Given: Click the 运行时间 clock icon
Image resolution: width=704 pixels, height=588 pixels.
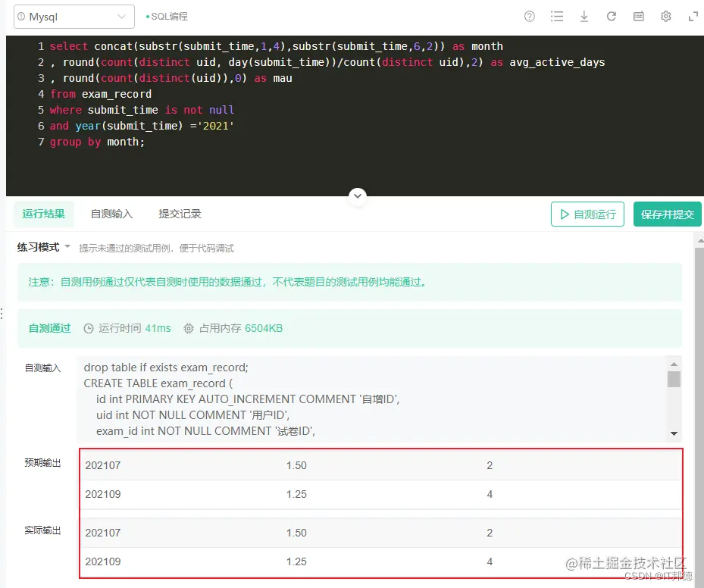Looking at the screenshot, I should (89, 329).
